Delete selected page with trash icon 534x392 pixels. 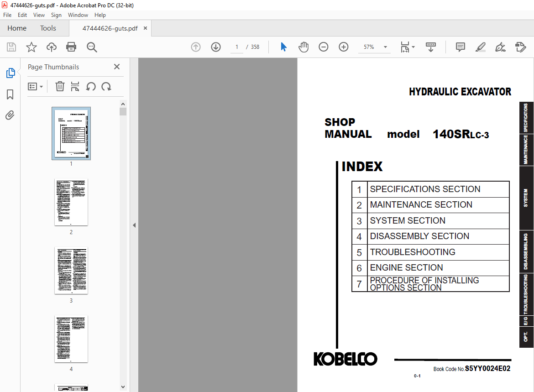tap(60, 87)
